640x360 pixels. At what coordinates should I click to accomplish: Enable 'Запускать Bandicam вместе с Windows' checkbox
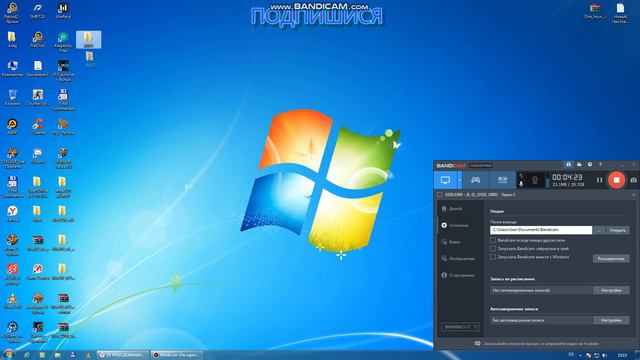(x=493, y=257)
